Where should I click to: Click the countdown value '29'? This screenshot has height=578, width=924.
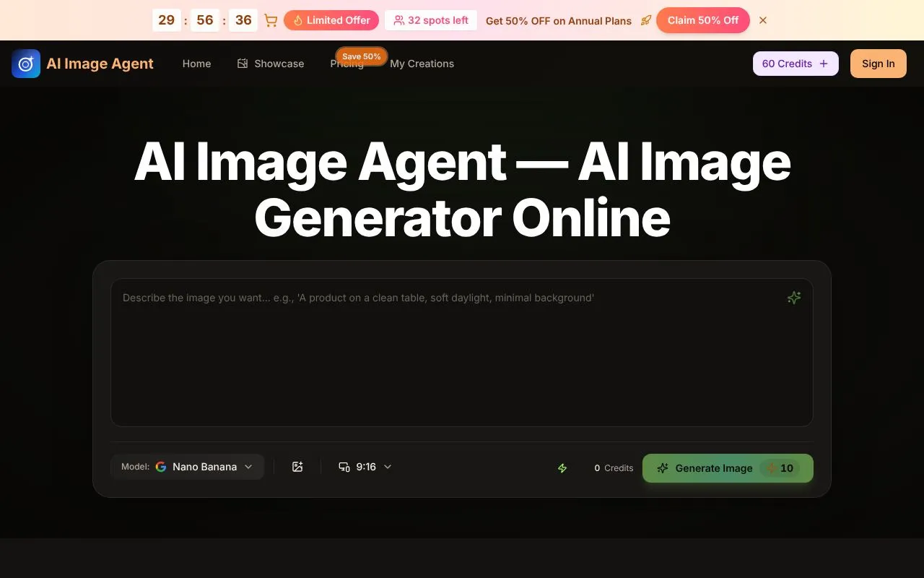pyautogui.click(x=167, y=20)
